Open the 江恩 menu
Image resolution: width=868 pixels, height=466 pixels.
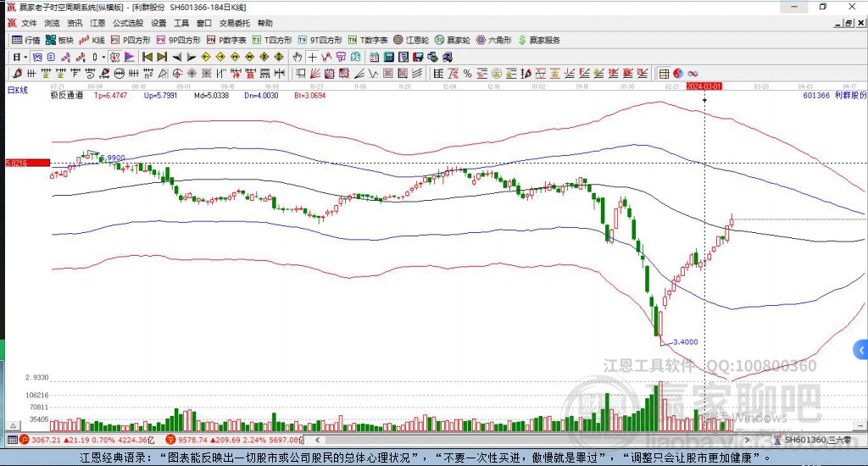click(x=97, y=23)
